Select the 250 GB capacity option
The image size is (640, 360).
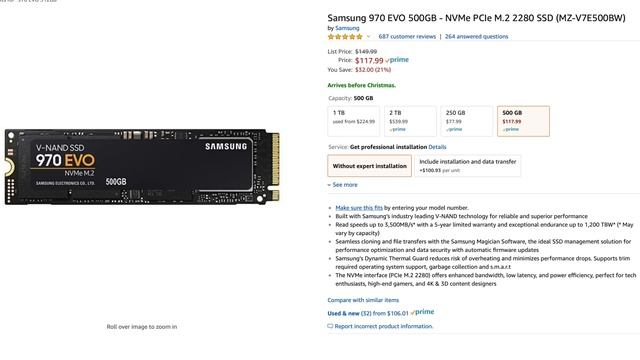467,121
